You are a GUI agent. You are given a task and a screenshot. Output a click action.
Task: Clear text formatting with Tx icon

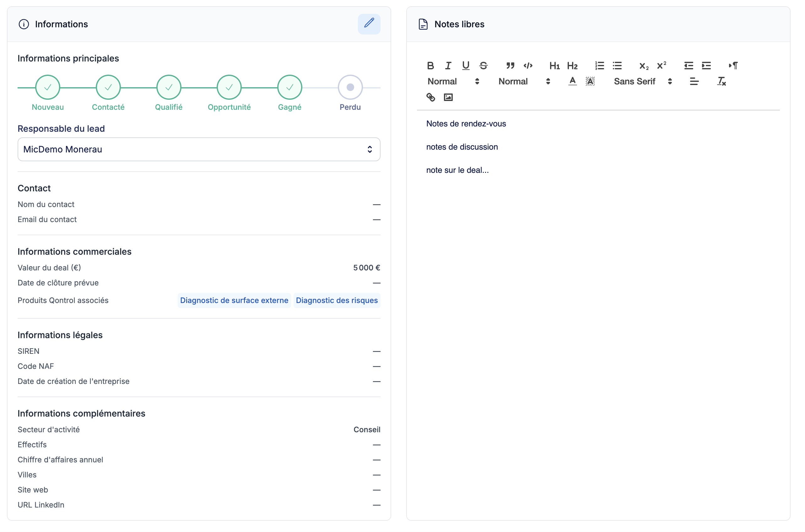721,82
